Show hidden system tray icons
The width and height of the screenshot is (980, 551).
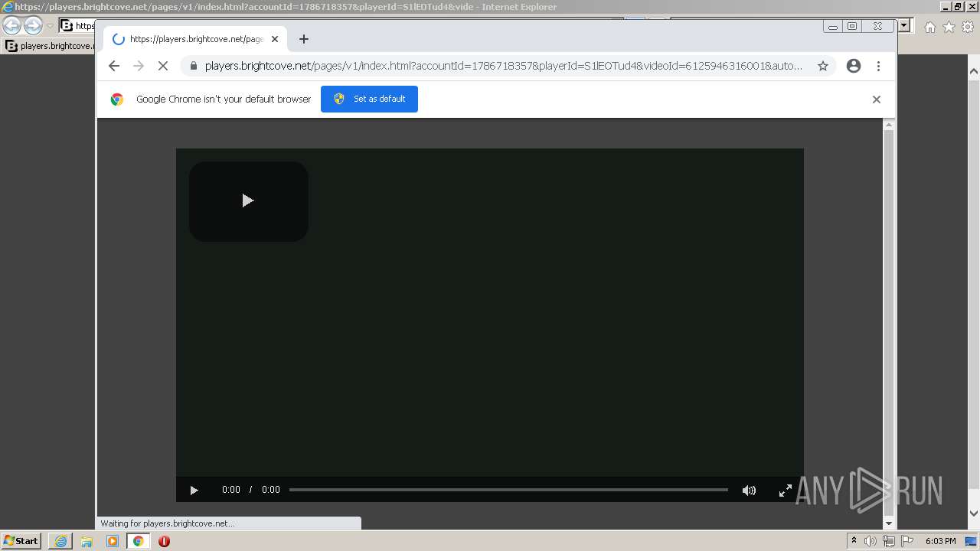pyautogui.click(x=854, y=541)
